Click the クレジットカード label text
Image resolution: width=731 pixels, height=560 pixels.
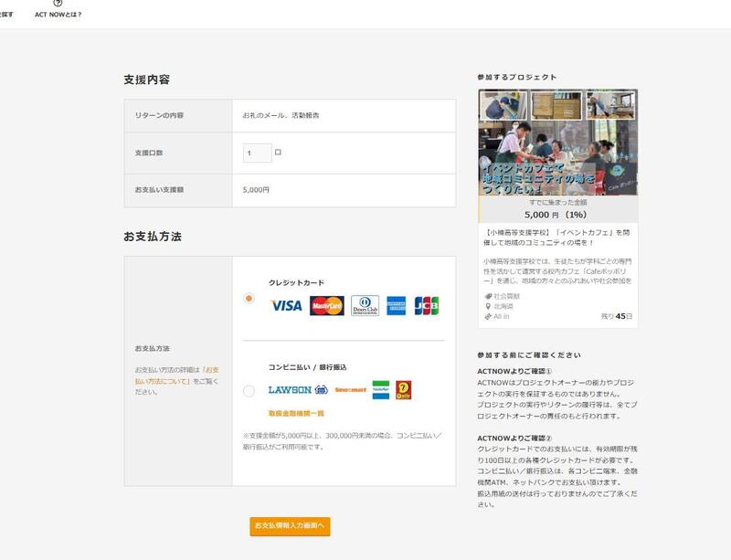(296, 283)
